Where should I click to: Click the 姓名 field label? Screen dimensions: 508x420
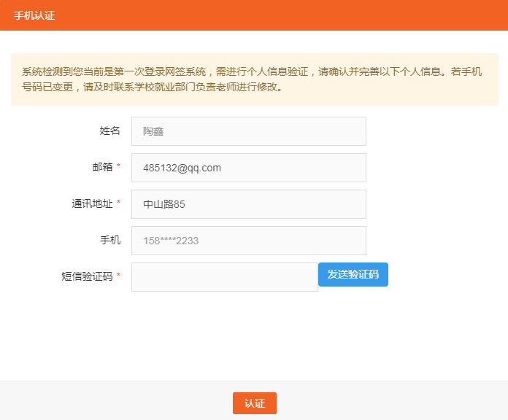109,131
